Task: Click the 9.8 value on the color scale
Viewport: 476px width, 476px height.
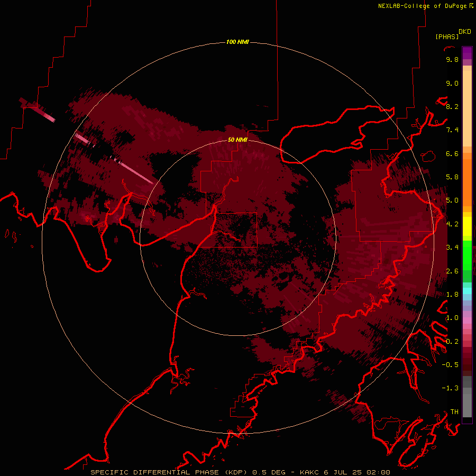Action: tap(452, 59)
